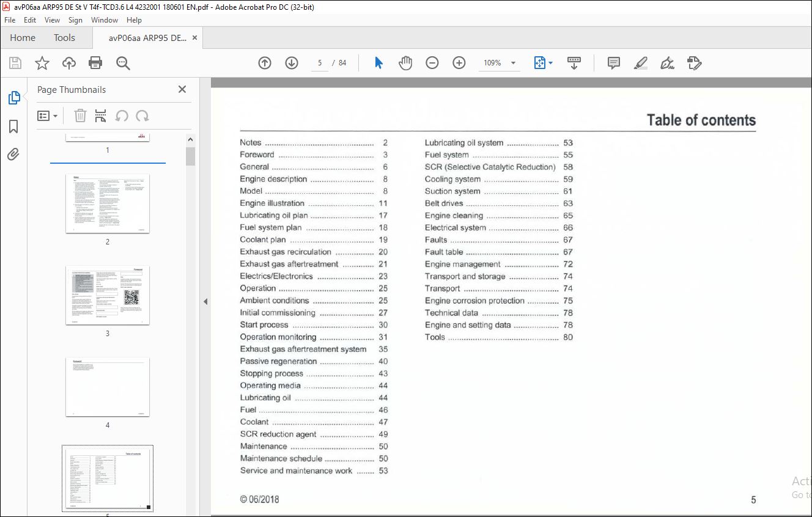Rotate the page clockwise
Screen dimensions: 812x517
click(142, 116)
